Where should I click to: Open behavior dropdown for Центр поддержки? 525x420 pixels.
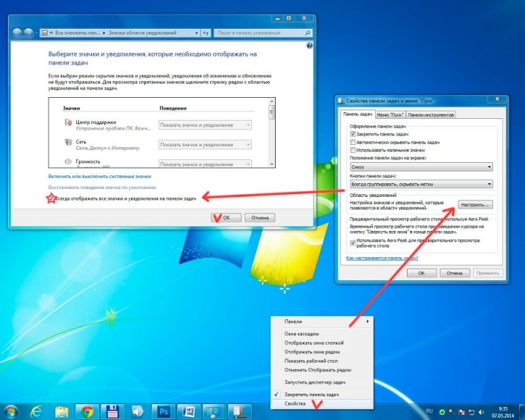[205, 125]
